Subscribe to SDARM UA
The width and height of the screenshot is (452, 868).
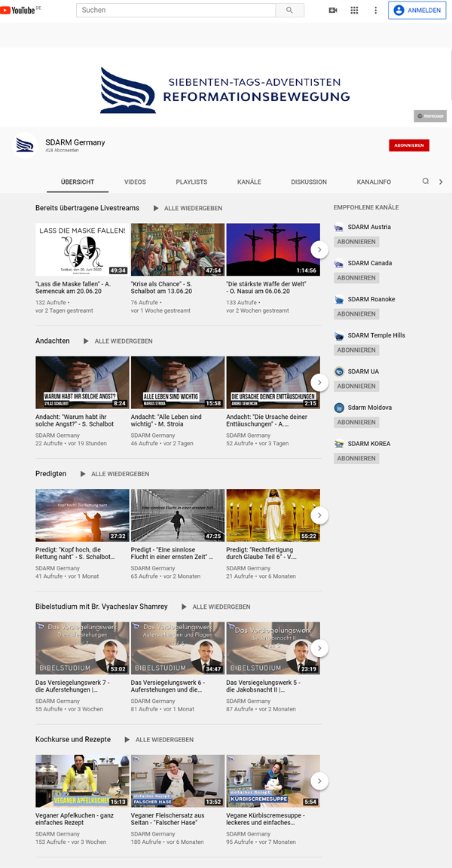[x=356, y=386]
